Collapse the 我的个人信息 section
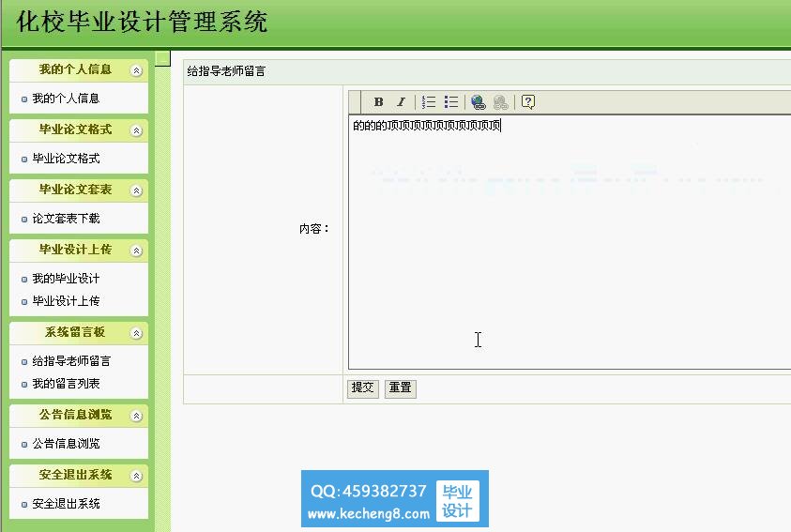The image size is (791, 532). coord(136,70)
